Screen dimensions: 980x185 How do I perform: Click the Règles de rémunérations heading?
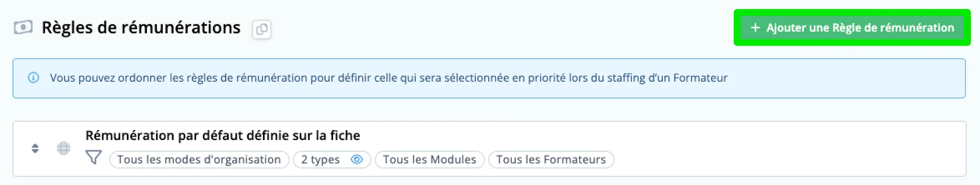click(x=141, y=28)
